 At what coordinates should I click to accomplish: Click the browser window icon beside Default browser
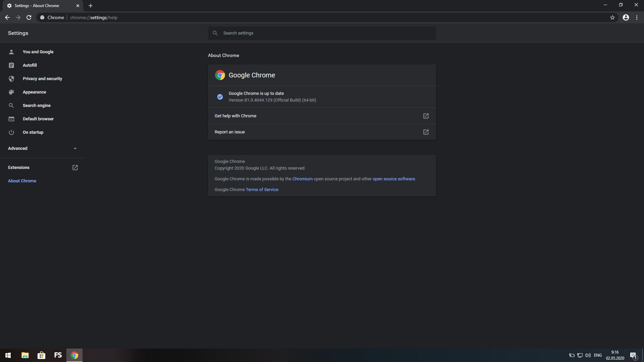pos(11,119)
